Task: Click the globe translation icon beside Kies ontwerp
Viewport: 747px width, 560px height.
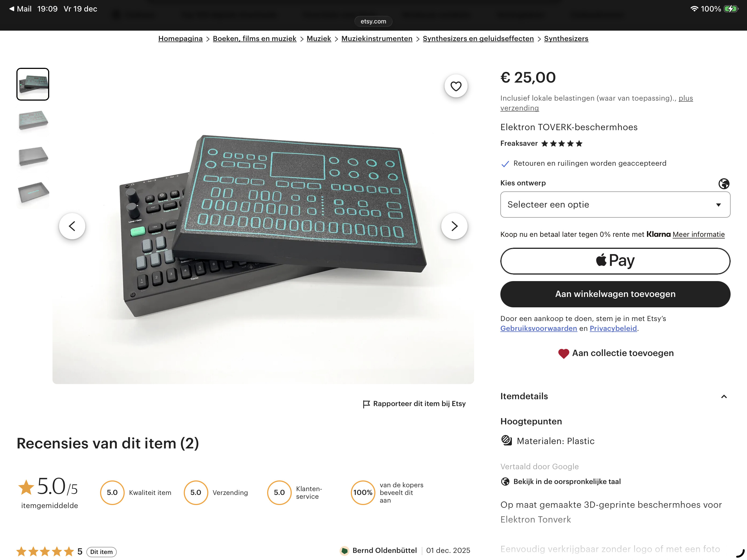Action: (x=723, y=183)
